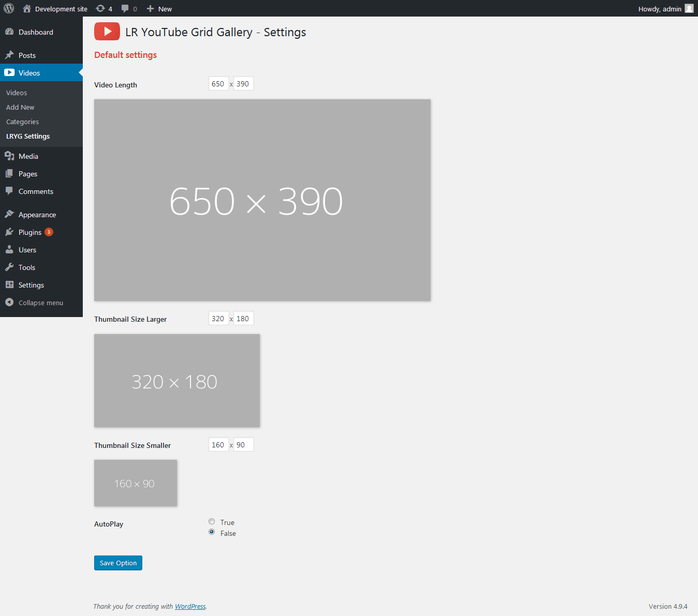698x616 pixels.
Task: Open the WordPress footer link
Action: pyautogui.click(x=190, y=606)
